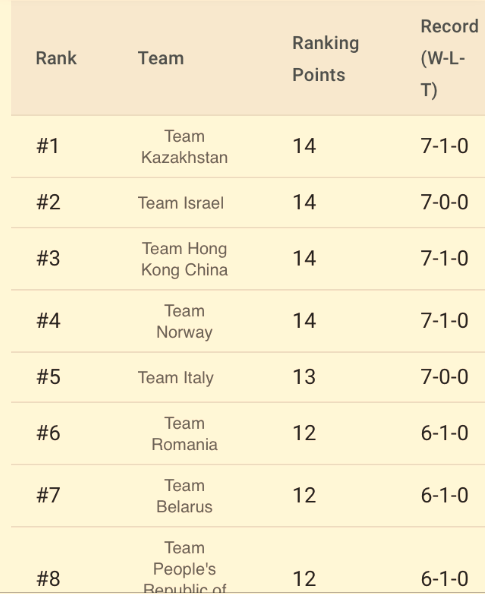Click Team Italy's 13 ranking points
485x594 pixels.
point(304,377)
